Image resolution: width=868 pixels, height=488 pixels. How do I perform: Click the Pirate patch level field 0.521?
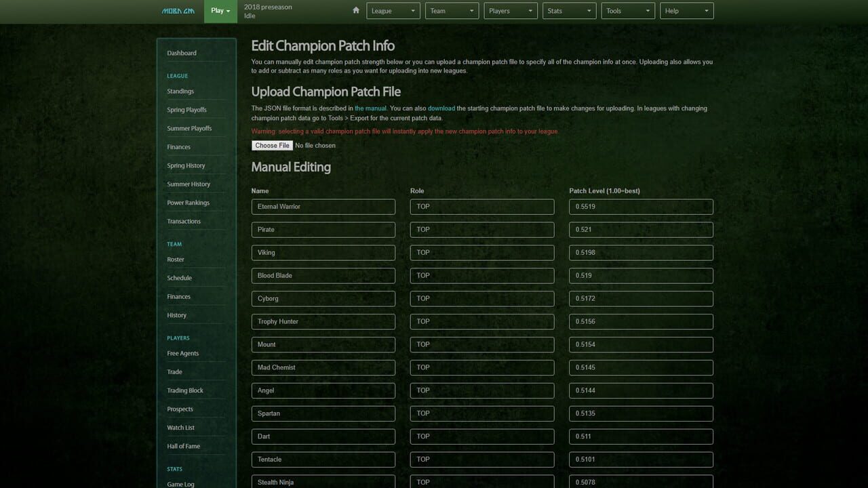tap(641, 230)
